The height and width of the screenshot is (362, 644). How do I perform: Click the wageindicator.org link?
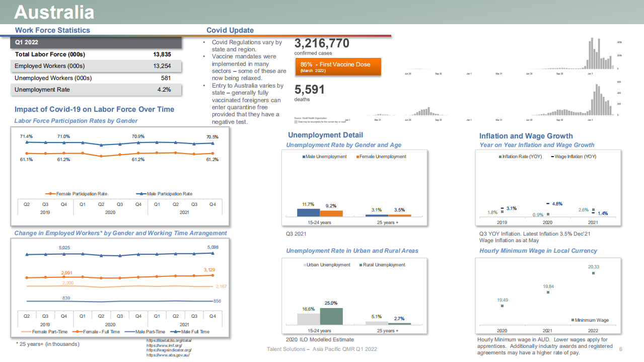pyautogui.click(x=168, y=350)
